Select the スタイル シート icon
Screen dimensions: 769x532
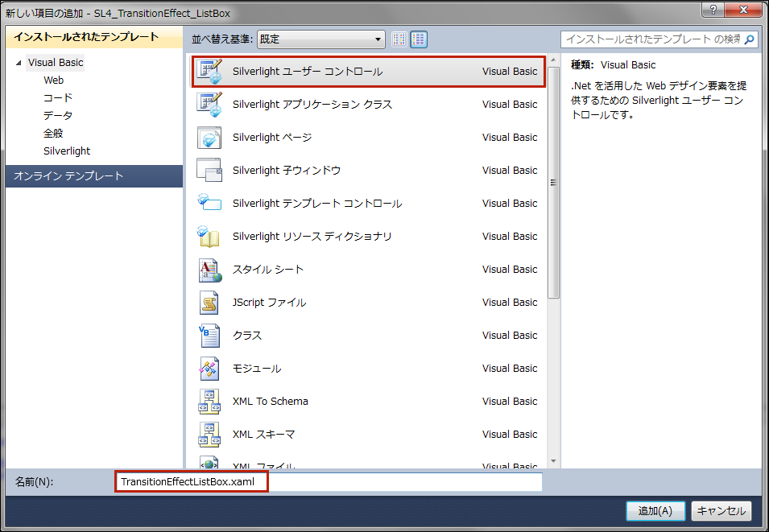coord(210,270)
